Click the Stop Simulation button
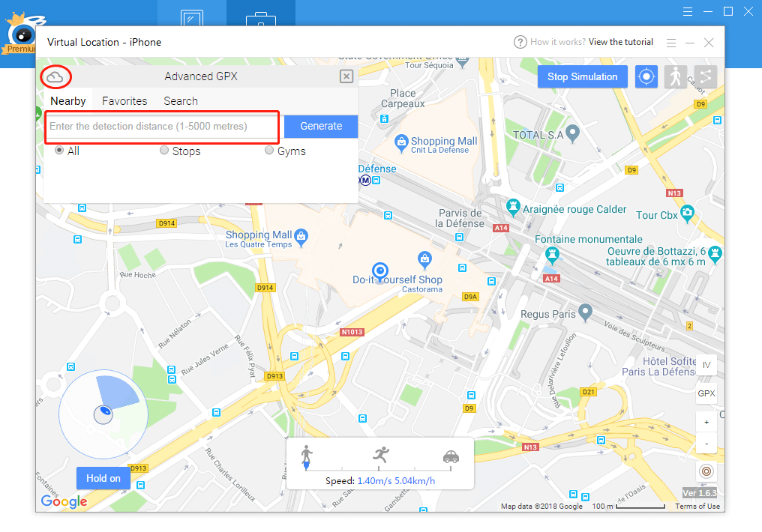762x532 pixels. coord(582,76)
